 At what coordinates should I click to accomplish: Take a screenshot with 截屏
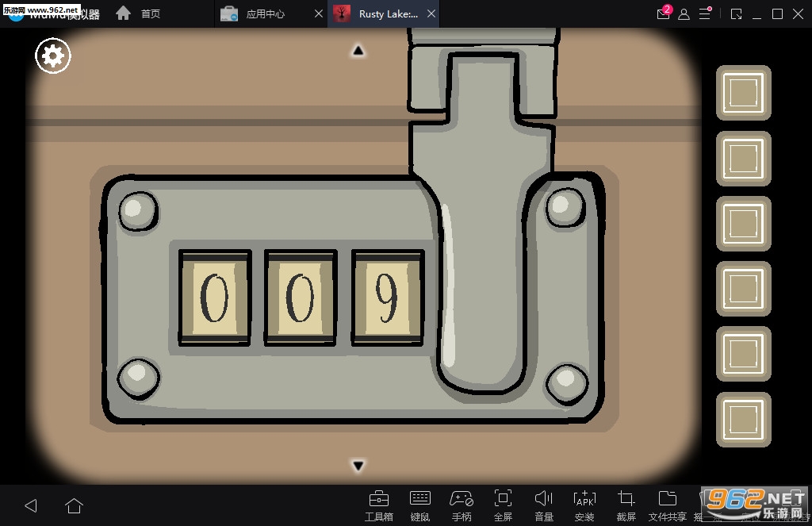coord(626,506)
